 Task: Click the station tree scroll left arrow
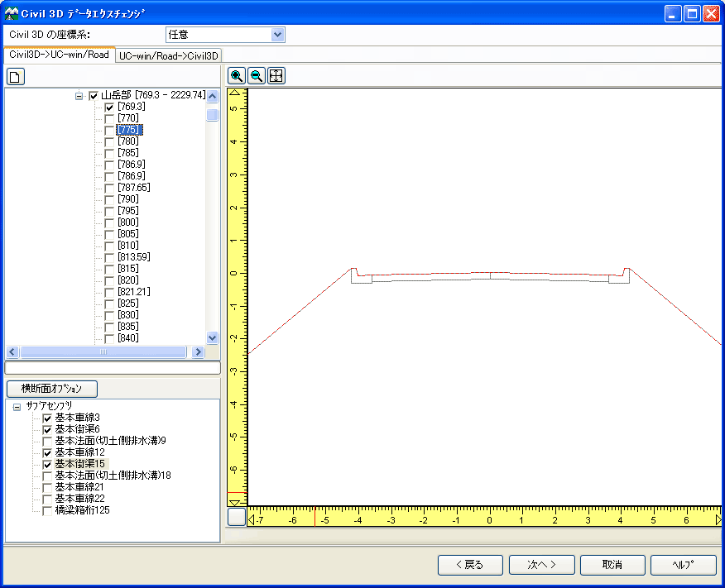(x=12, y=352)
